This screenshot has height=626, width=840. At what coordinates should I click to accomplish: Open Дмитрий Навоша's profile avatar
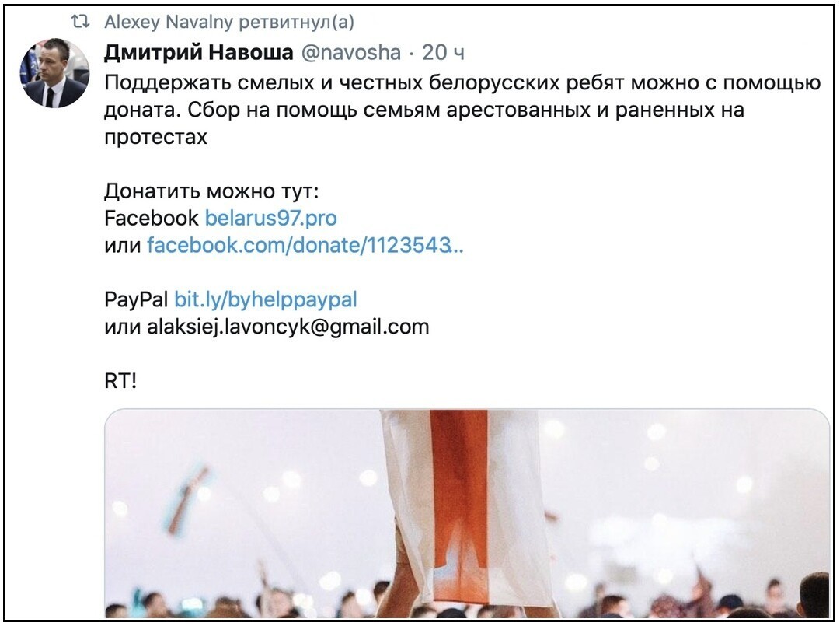[x=54, y=73]
